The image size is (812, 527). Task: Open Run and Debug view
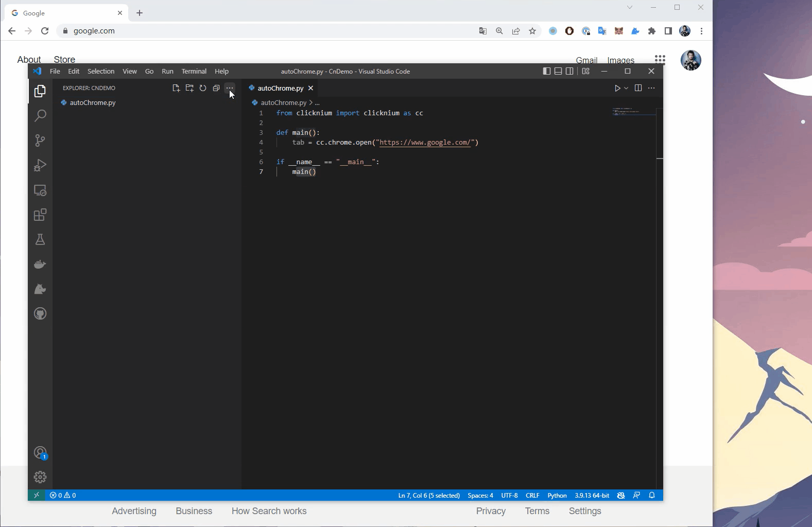point(40,165)
